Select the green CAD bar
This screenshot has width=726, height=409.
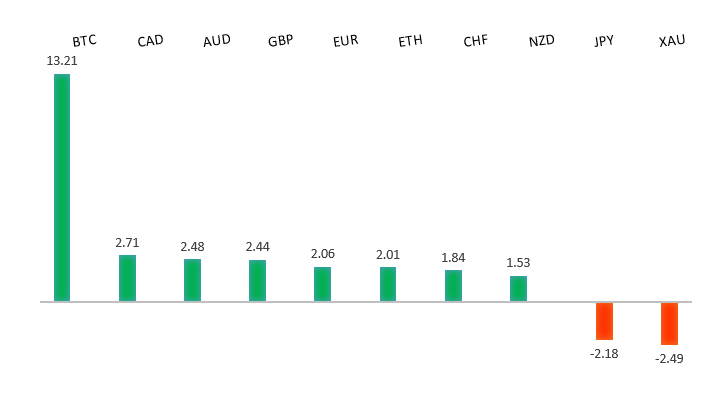click(x=127, y=278)
